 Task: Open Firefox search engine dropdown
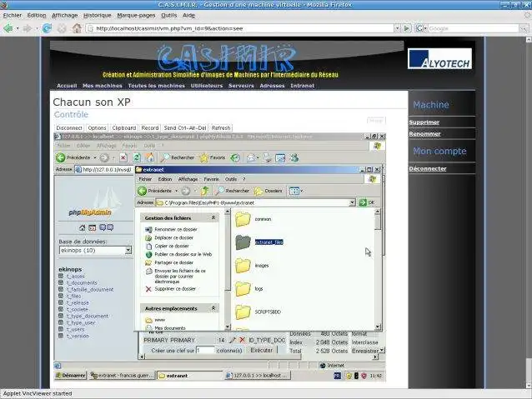pos(421,28)
